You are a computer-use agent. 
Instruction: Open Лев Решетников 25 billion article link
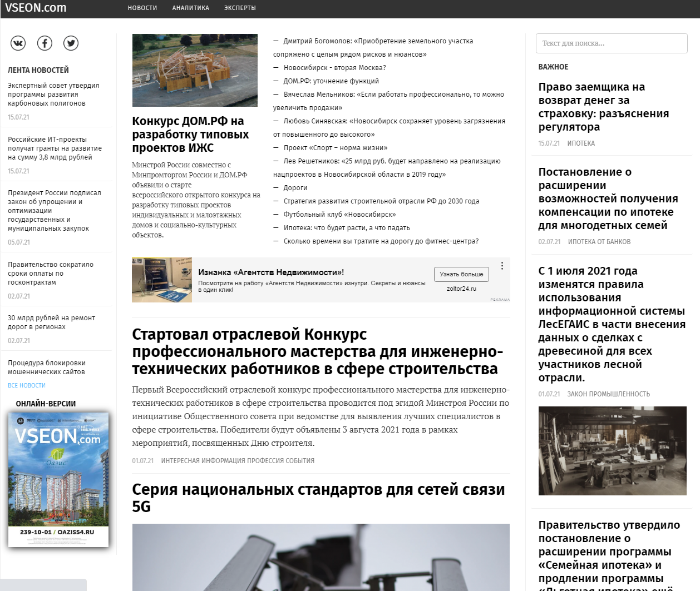click(387, 168)
